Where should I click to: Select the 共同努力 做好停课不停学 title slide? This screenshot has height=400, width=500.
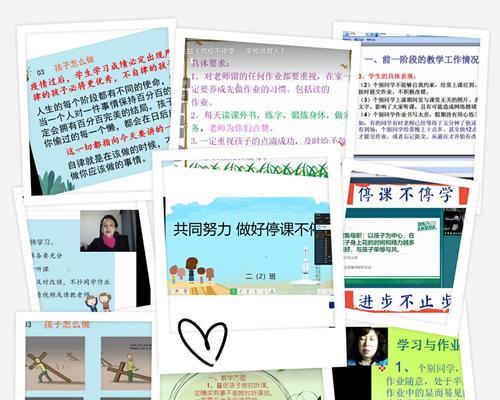click(248, 246)
